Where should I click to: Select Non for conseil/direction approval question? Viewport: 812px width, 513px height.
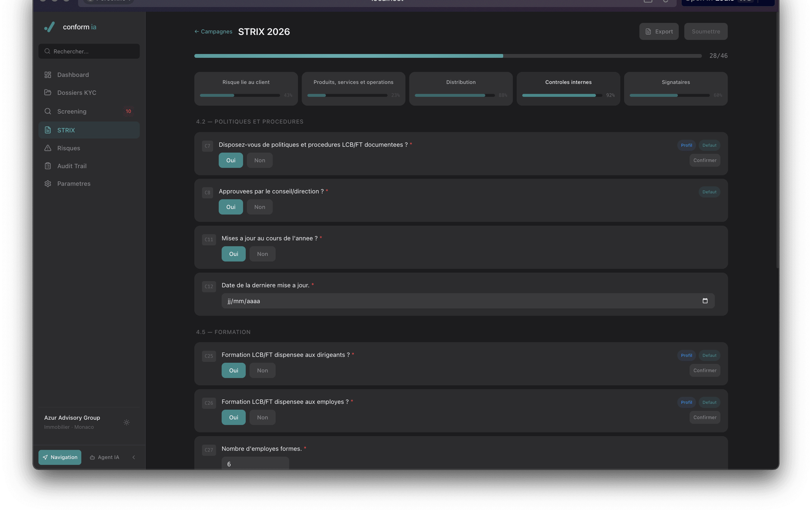(259, 207)
